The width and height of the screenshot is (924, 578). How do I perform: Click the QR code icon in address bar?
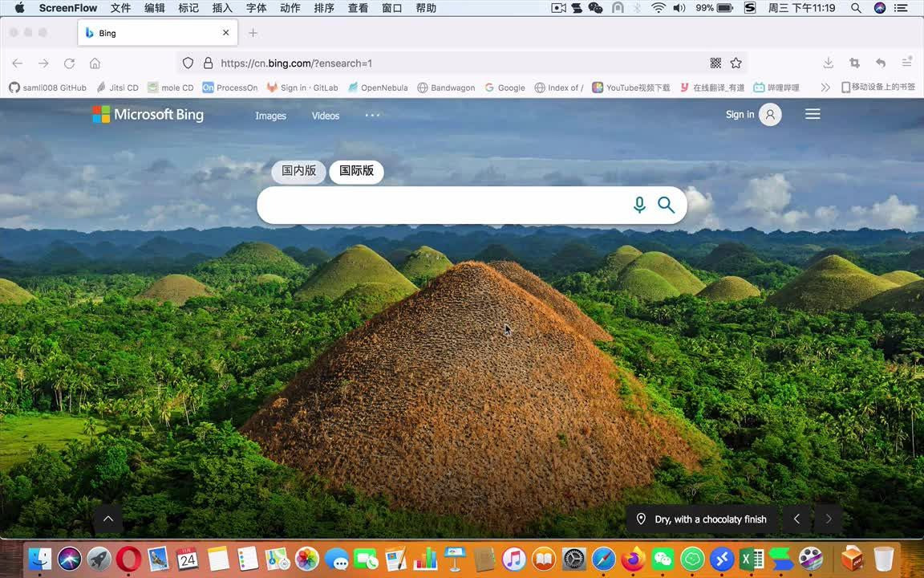pos(715,63)
